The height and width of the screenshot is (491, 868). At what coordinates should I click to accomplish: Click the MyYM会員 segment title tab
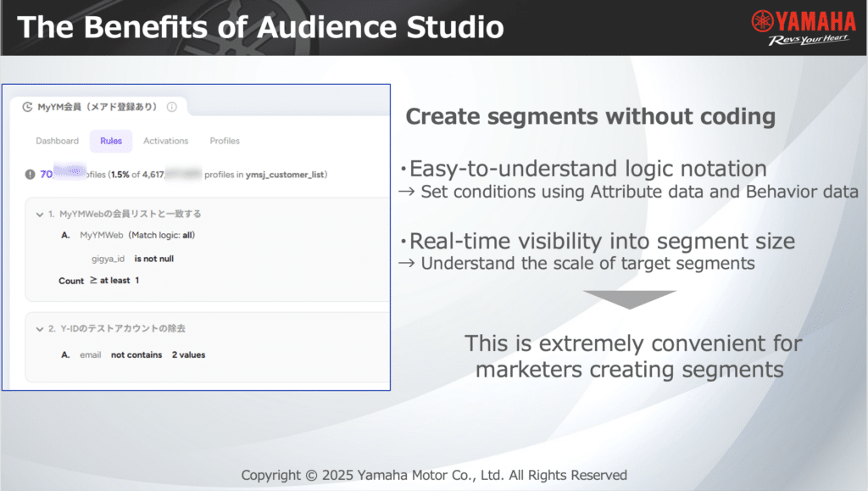97,108
